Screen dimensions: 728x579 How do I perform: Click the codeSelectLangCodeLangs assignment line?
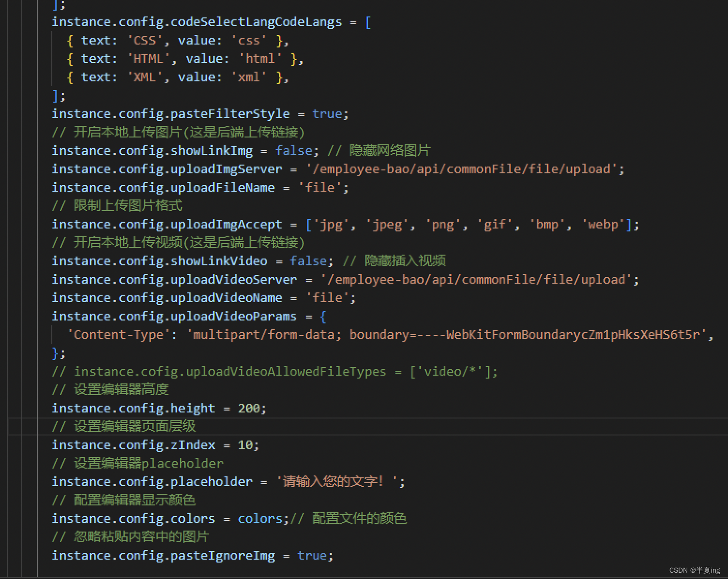(212, 22)
